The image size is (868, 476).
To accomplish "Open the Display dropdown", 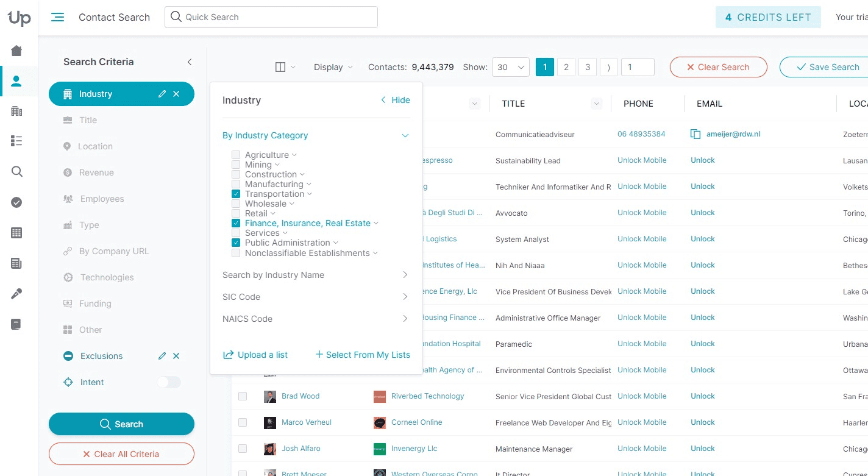I will tap(333, 67).
